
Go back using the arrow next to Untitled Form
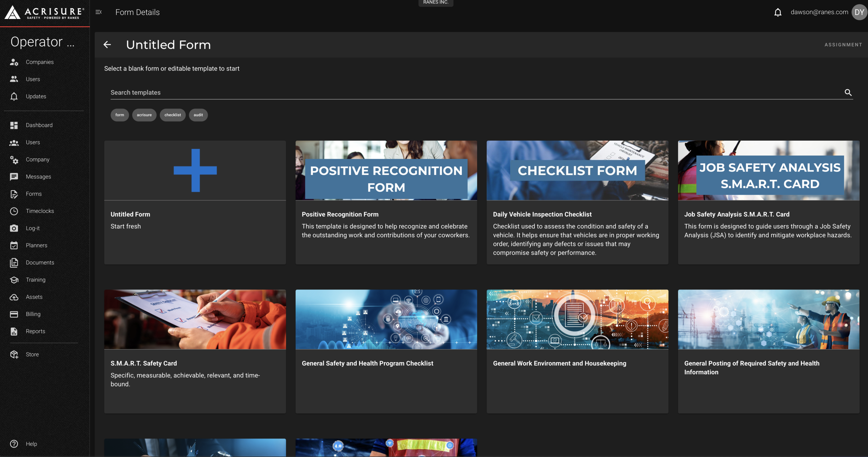point(107,45)
